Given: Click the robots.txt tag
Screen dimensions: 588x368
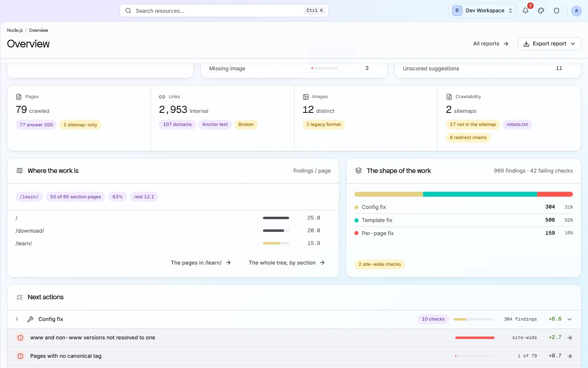Looking at the screenshot, I should [517, 125].
